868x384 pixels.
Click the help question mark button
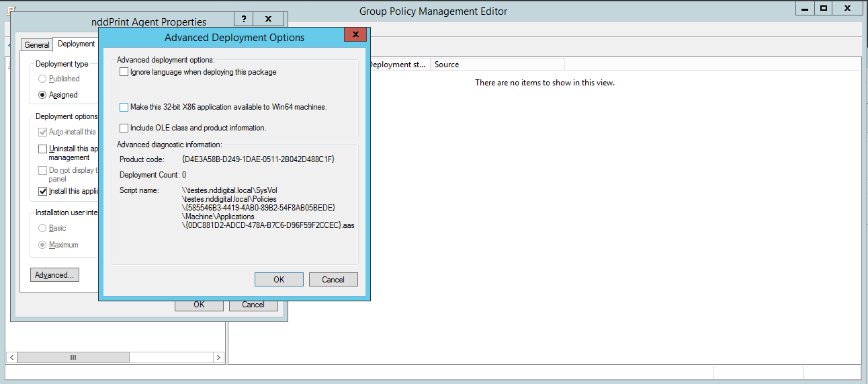tap(244, 20)
